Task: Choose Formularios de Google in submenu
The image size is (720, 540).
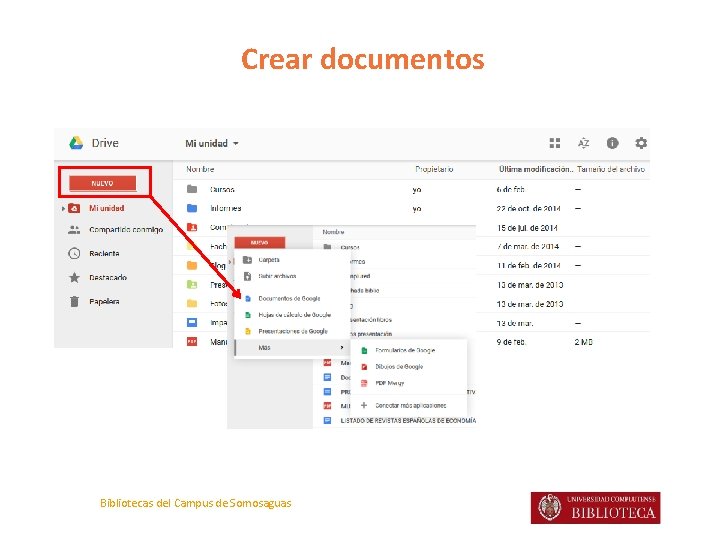Action: (409, 350)
